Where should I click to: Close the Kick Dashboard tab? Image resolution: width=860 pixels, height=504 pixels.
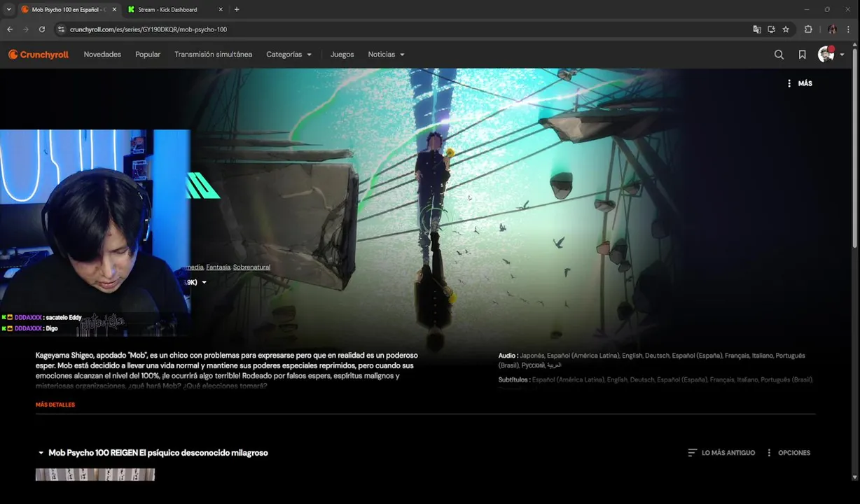[x=221, y=10]
